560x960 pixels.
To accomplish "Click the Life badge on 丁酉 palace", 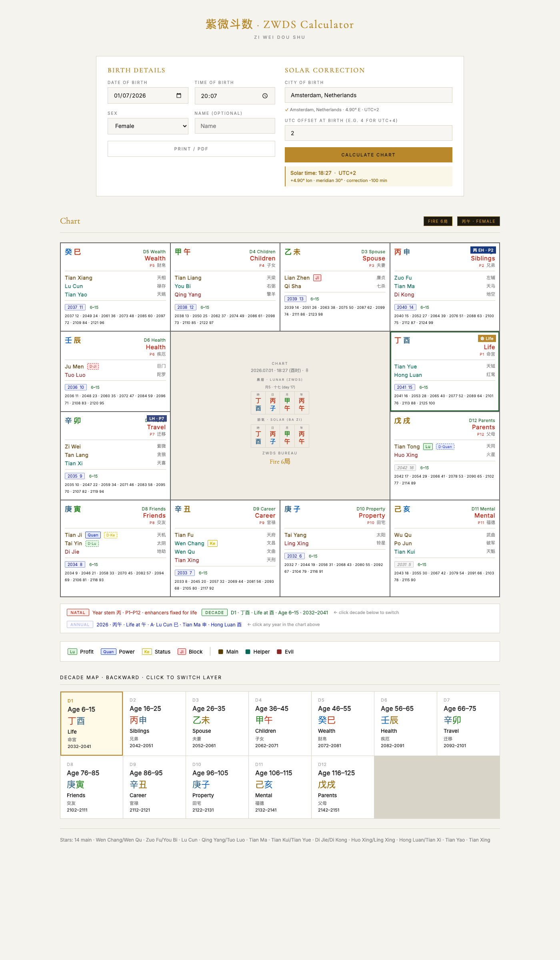I will click(x=487, y=338).
